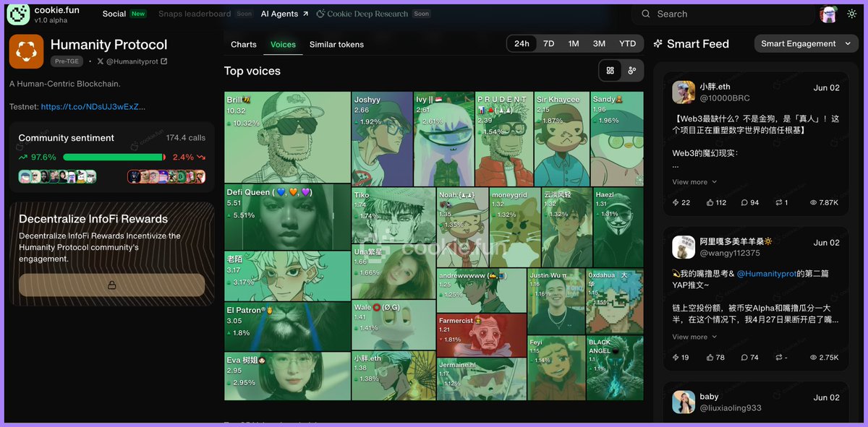Switch to the Similar tokens tab

(336, 44)
